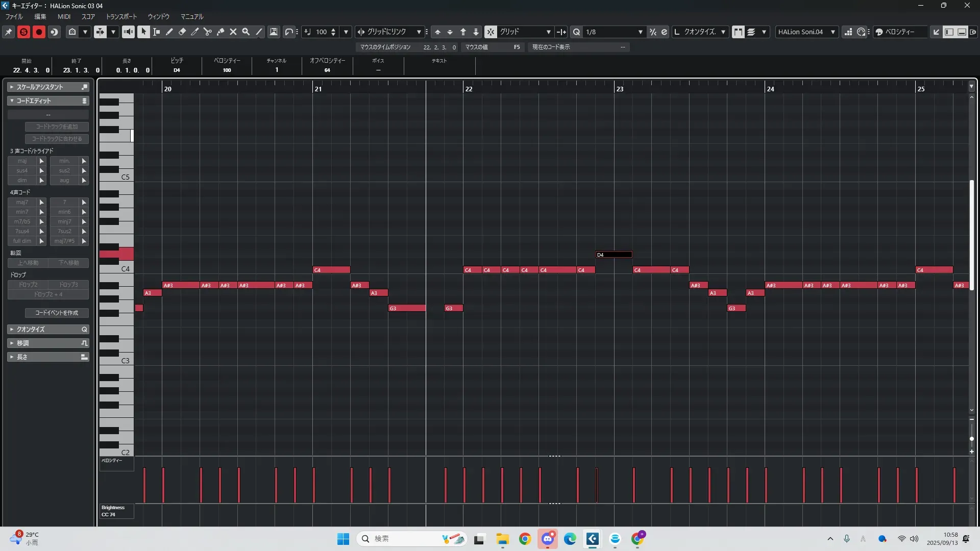The width and height of the screenshot is (980, 551).
Task: Select the Glue tool
Action: [x=220, y=32]
